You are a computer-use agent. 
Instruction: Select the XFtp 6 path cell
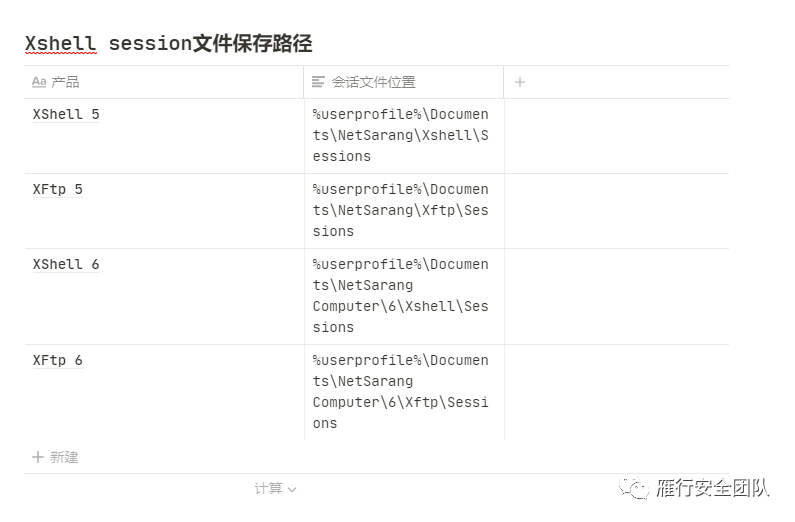pos(404,392)
